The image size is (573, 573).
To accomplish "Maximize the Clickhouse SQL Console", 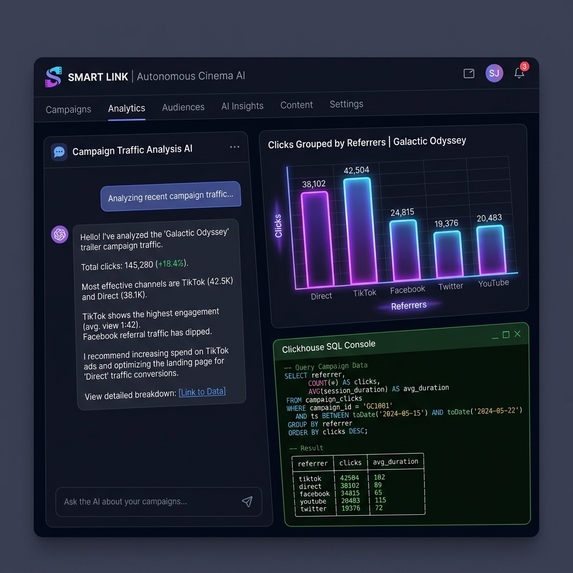I will tap(506, 335).
